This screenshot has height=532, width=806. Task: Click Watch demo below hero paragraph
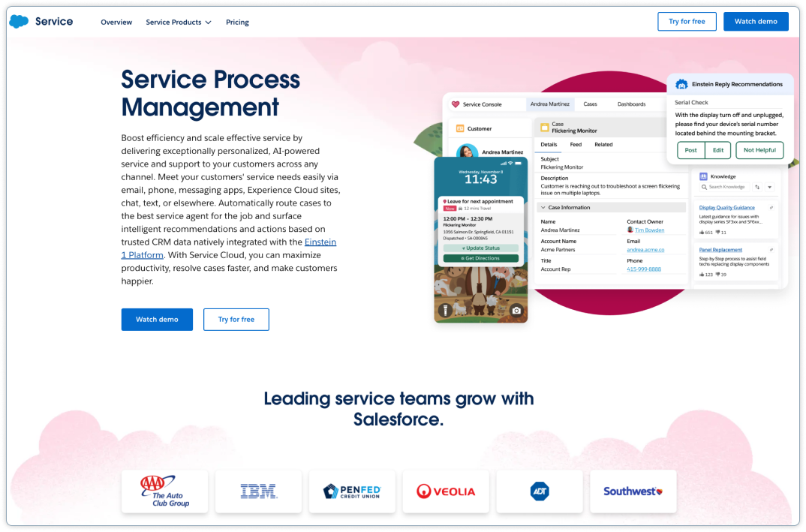coord(157,319)
